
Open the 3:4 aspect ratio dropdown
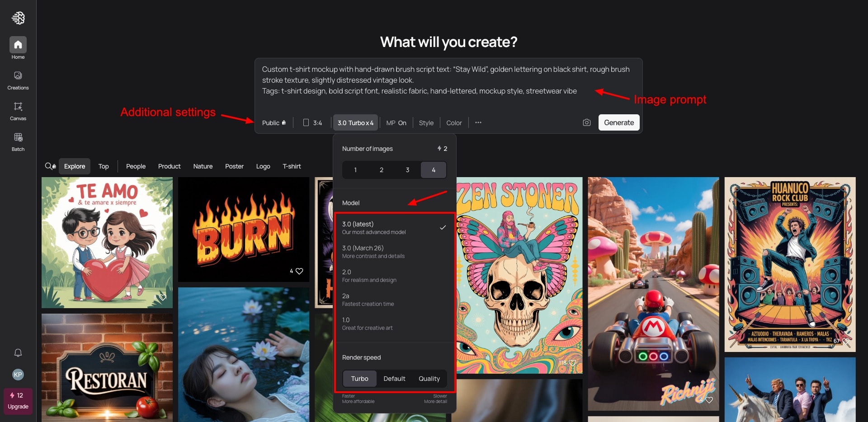click(313, 123)
